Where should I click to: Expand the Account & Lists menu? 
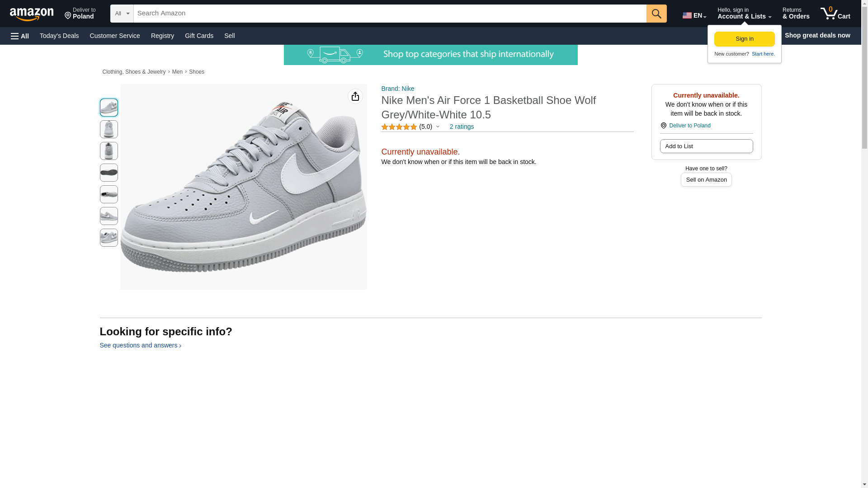[744, 14]
